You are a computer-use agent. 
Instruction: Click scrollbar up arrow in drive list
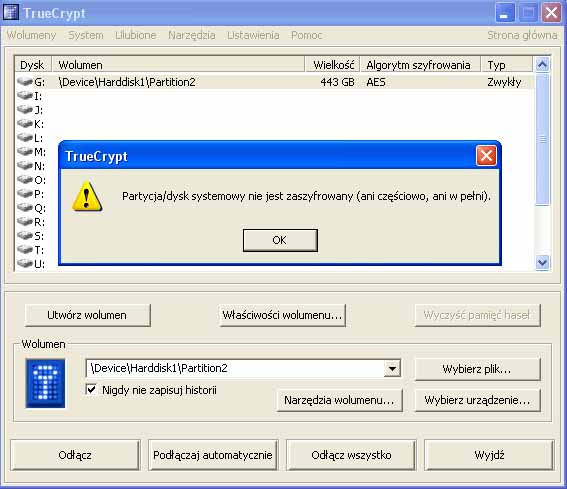coord(542,64)
